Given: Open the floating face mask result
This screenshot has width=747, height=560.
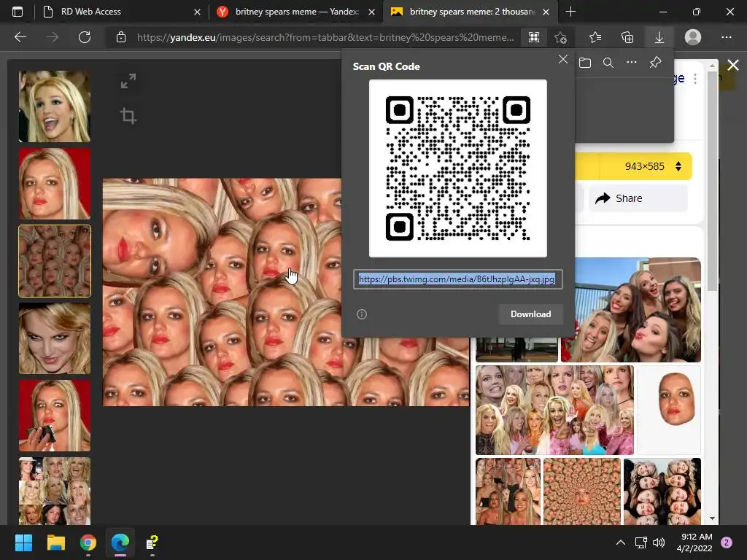Looking at the screenshot, I should tap(669, 410).
